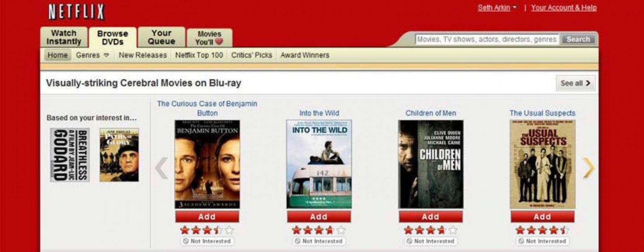Mark Into the Wild as Not Interested
644x252 pixels.
pyautogui.click(x=319, y=241)
